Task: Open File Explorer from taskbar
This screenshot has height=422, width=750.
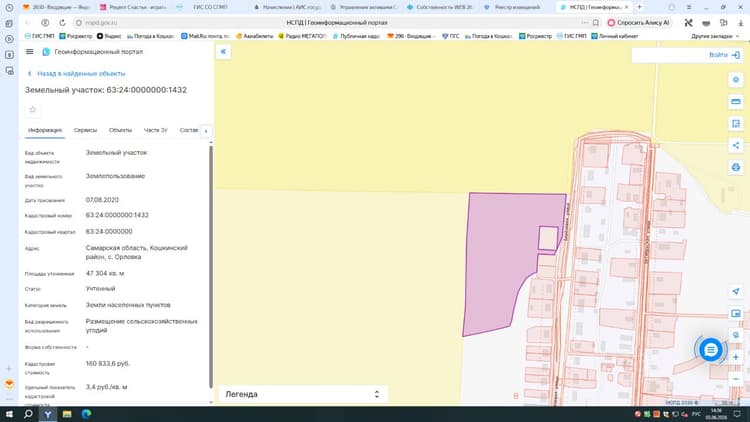Action: coord(67,414)
